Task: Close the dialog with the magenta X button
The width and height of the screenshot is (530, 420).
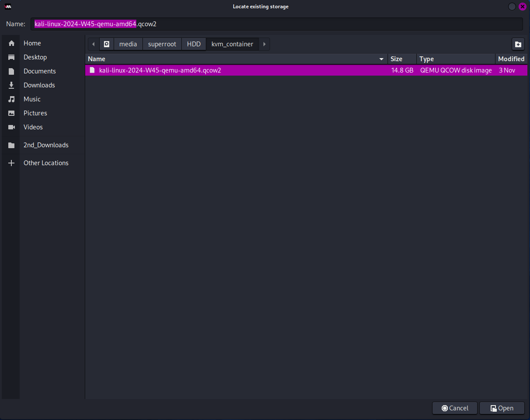Action: point(522,7)
